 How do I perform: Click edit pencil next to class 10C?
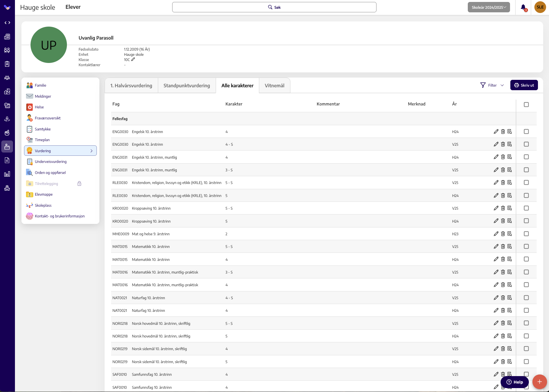[133, 59]
